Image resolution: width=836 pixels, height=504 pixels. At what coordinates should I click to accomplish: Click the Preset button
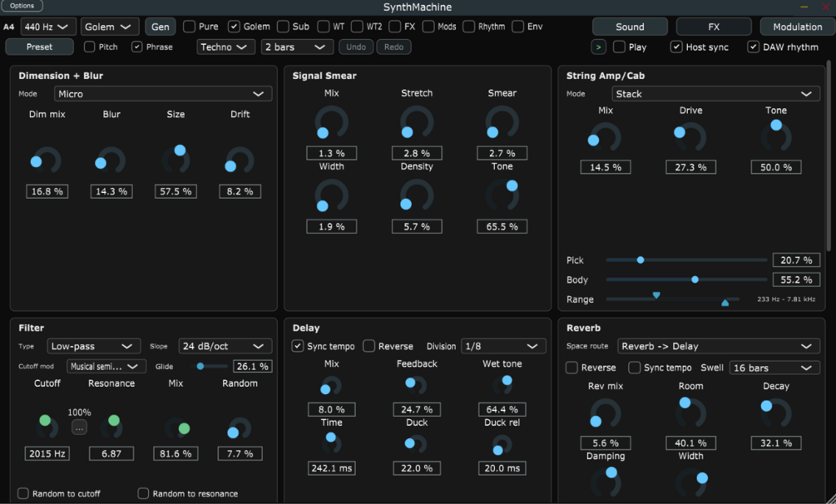pos(39,47)
